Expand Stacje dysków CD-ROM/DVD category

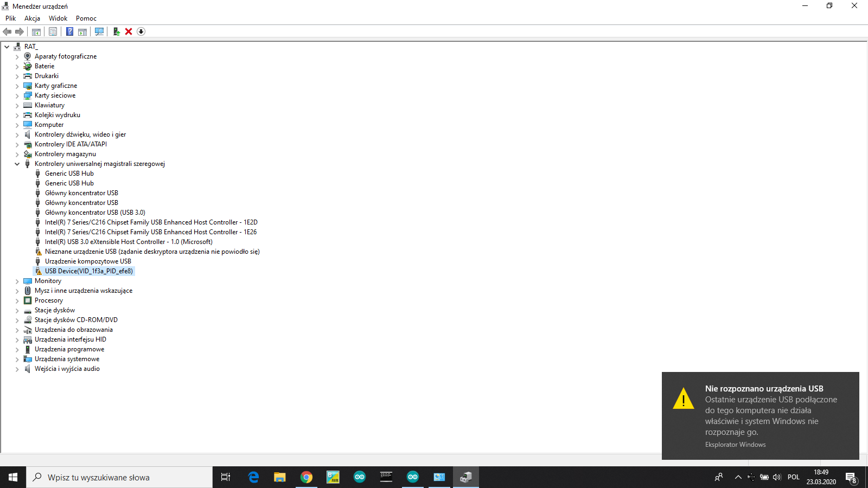(x=17, y=320)
